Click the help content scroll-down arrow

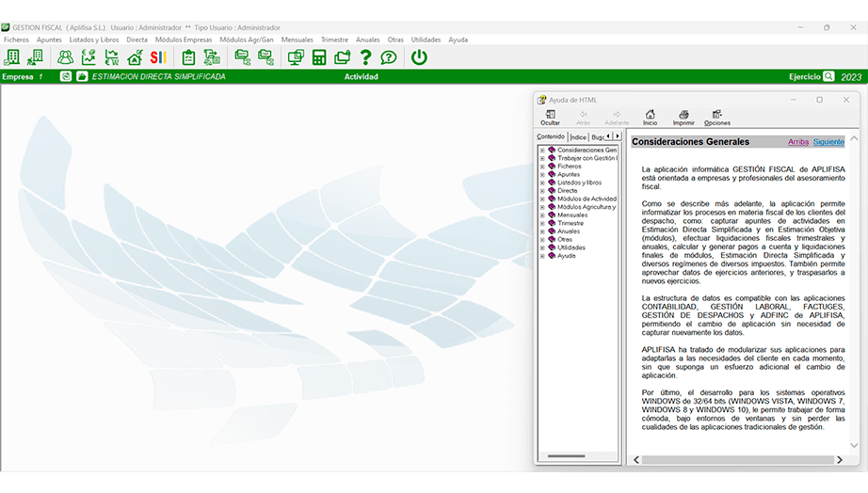coord(854,445)
